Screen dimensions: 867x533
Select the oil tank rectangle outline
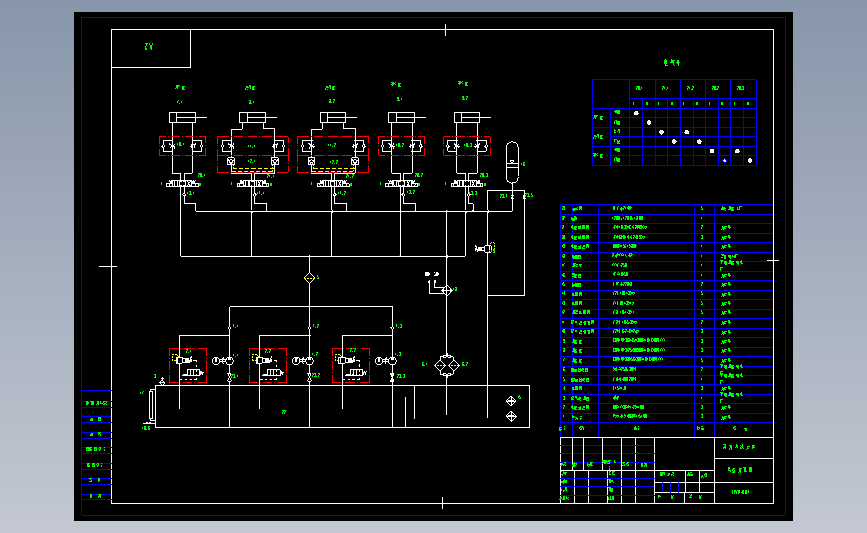[342, 406]
